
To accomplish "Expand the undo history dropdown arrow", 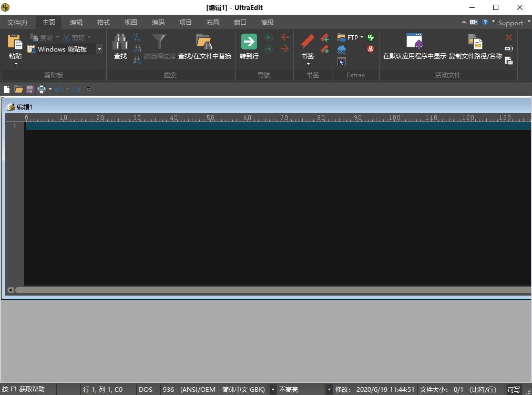I will point(67,89).
